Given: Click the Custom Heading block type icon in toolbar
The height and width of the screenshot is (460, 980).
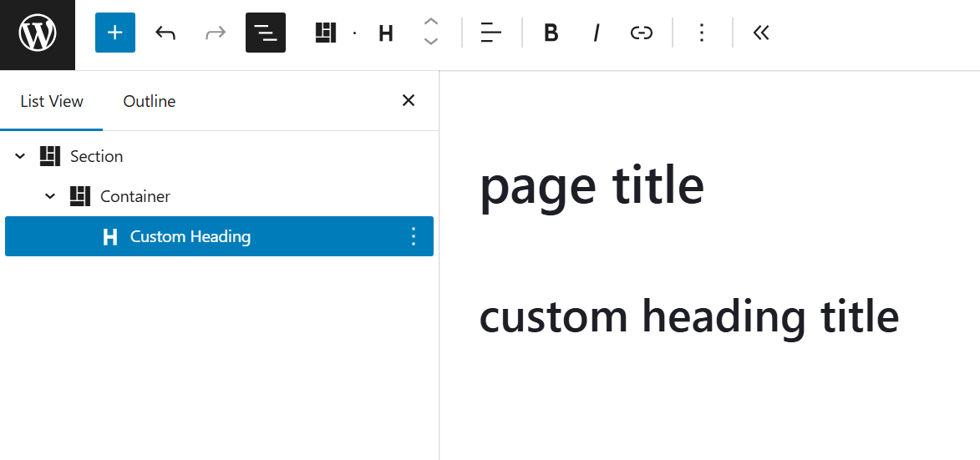Looking at the screenshot, I should pos(385,33).
